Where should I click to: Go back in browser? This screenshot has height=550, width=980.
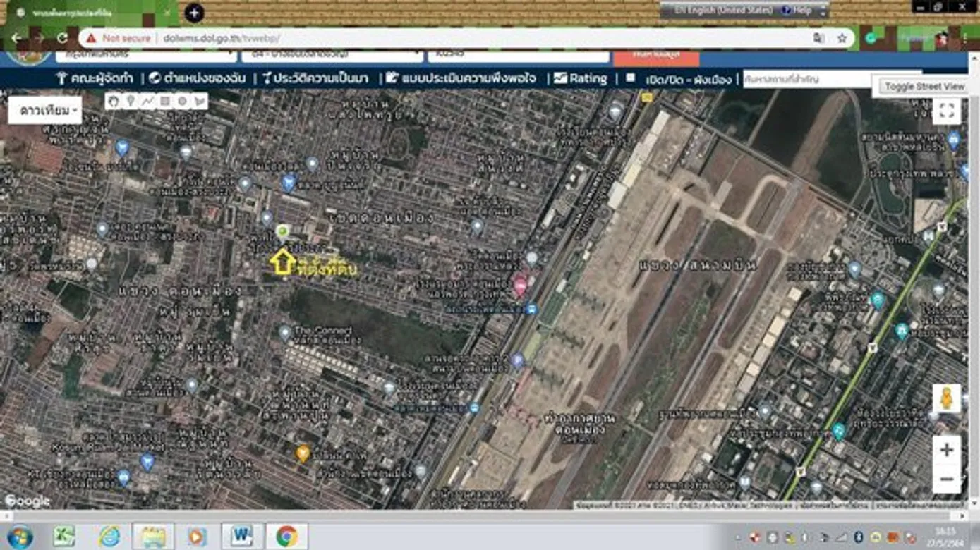(16, 38)
